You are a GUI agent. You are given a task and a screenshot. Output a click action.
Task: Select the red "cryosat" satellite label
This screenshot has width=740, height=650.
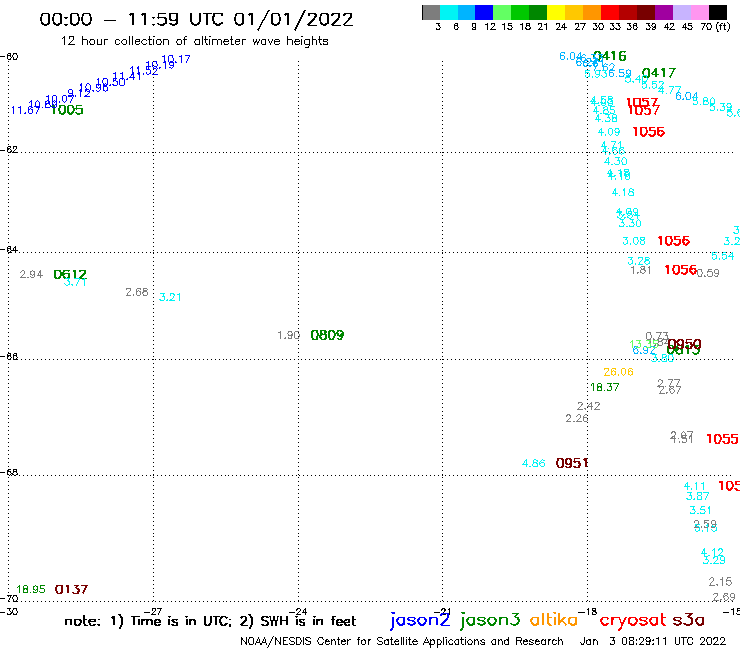[x=633, y=620]
